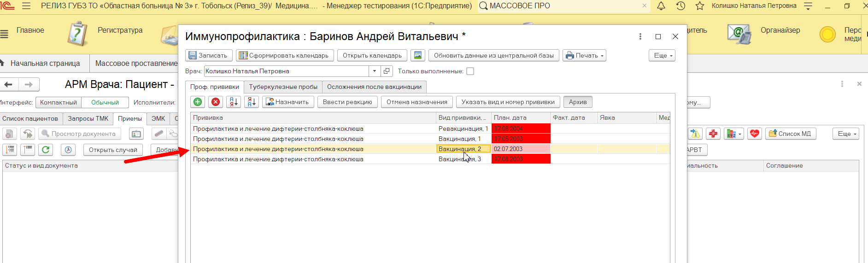Toggle the Архив button

(x=578, y=102)
